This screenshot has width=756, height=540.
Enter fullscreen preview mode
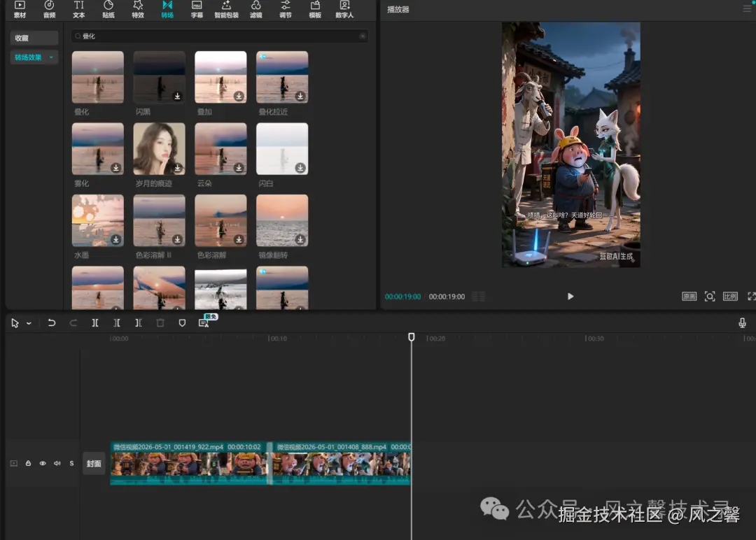(x=751, y=297)
